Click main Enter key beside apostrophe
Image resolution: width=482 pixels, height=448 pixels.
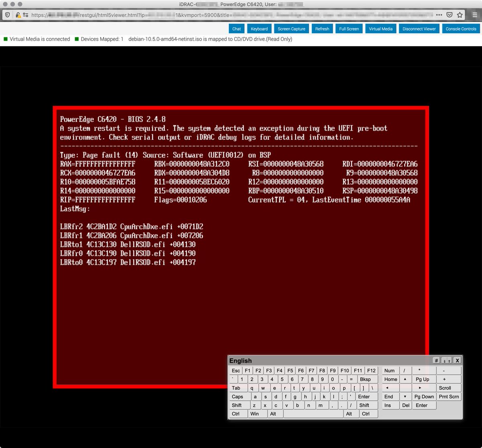[367, 397]
